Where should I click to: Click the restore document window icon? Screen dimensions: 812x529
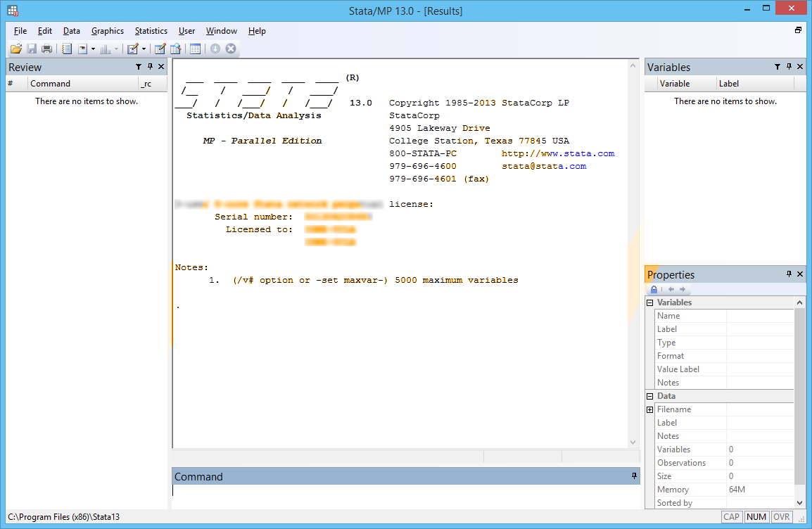[x=798, y=30]
